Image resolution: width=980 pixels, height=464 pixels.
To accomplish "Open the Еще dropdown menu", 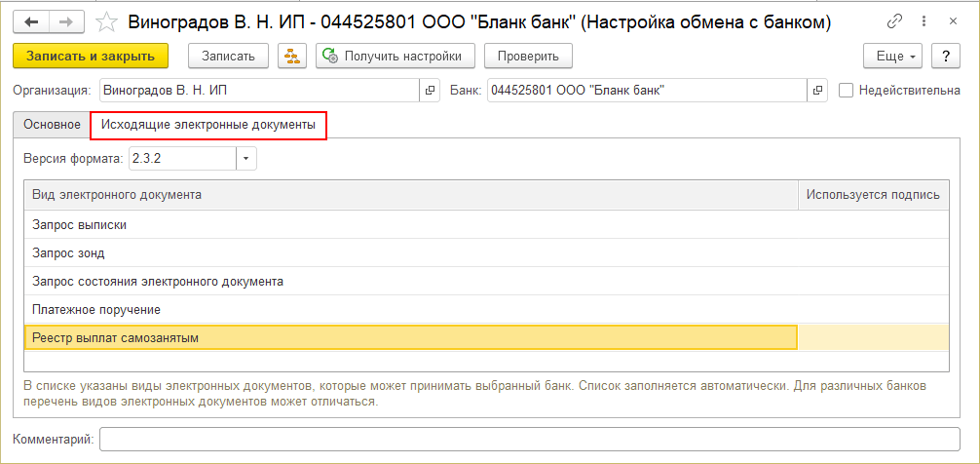I will pos(892,57).
